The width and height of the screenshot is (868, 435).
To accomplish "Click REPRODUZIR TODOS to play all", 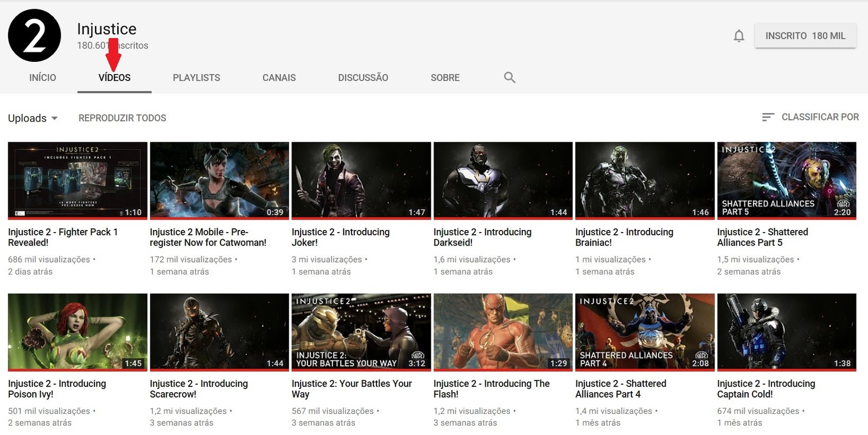I will 122,118.
